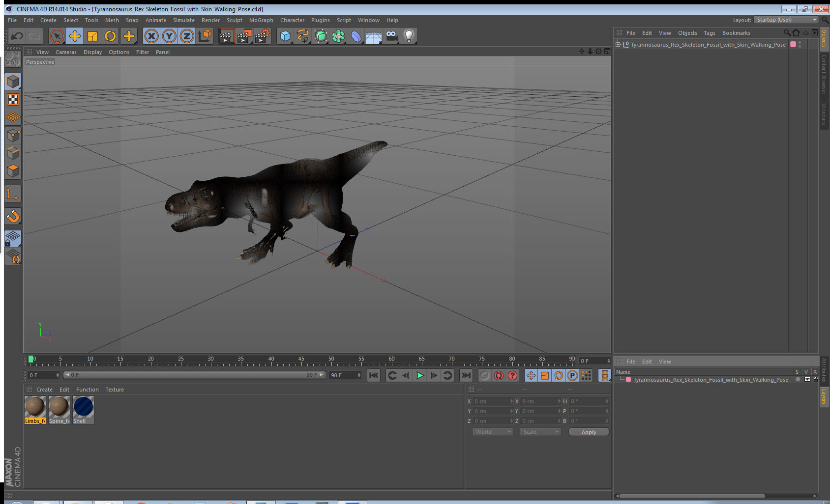Screen dimensions: 830x504
Task: Toggle X-axis lock
Action: click(151, 36)
